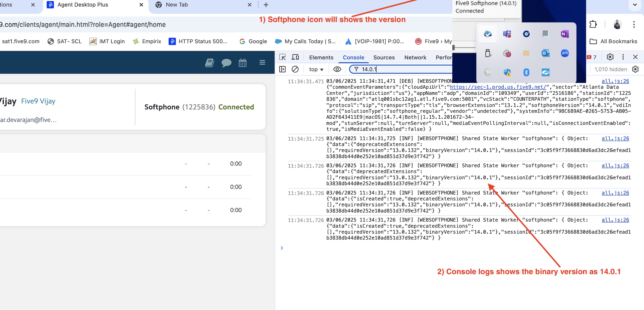Open Slack icon in system tray
Image resolution: width=644 pixels, height=310 pixels.
(507, 53)
